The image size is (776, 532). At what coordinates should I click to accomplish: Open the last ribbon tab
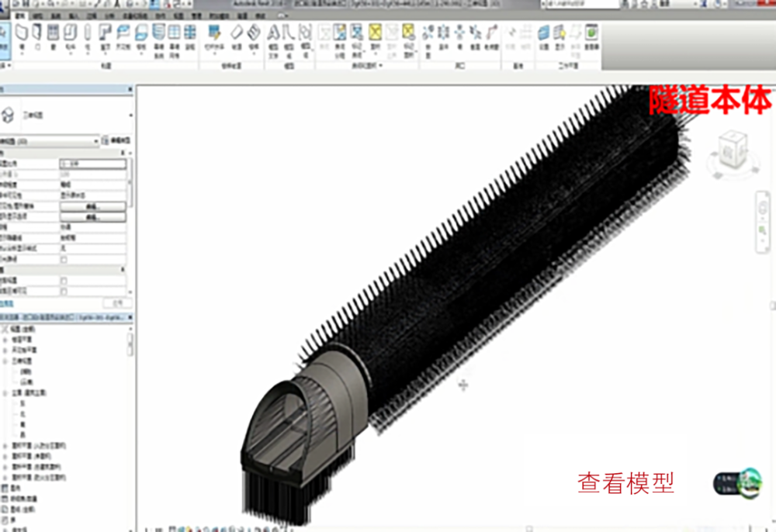click(x=261, y=16)
